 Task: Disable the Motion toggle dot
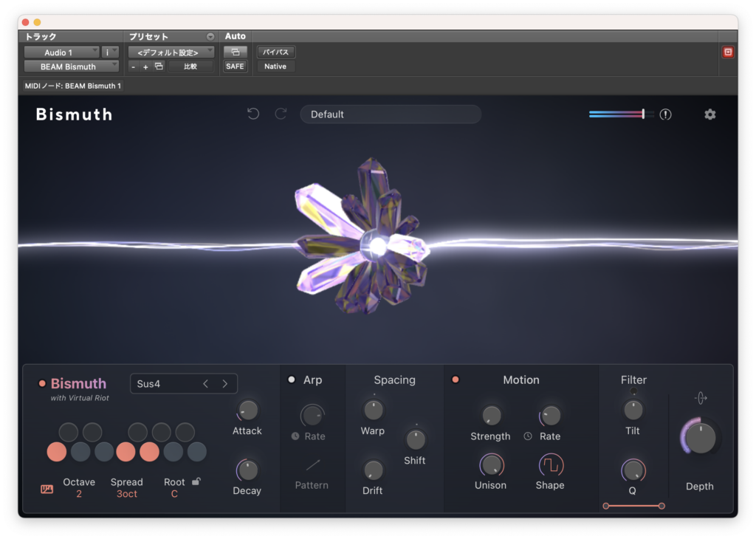455,380
